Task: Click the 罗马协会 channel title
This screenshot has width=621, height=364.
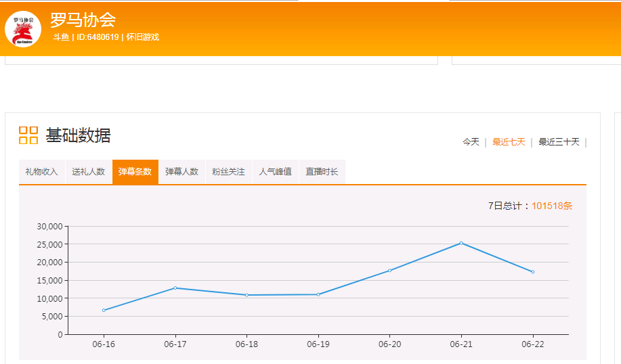Action: (83, 20)
